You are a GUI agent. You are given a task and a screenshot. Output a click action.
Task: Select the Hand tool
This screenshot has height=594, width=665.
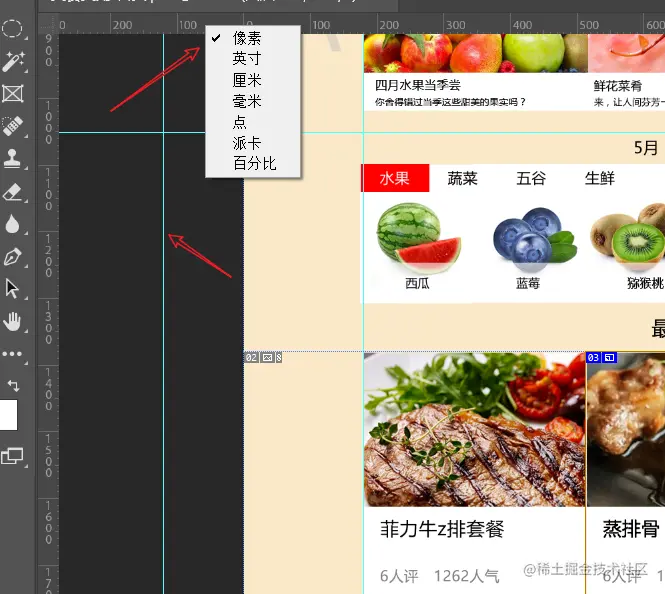coord(12,321)
